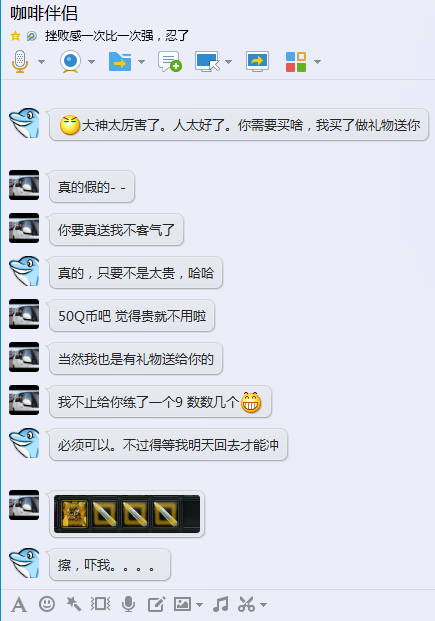Create a discussion group with chat-plus icon
Image resolution: width=435 pixels, height=621 pixels.
point(170,62)
